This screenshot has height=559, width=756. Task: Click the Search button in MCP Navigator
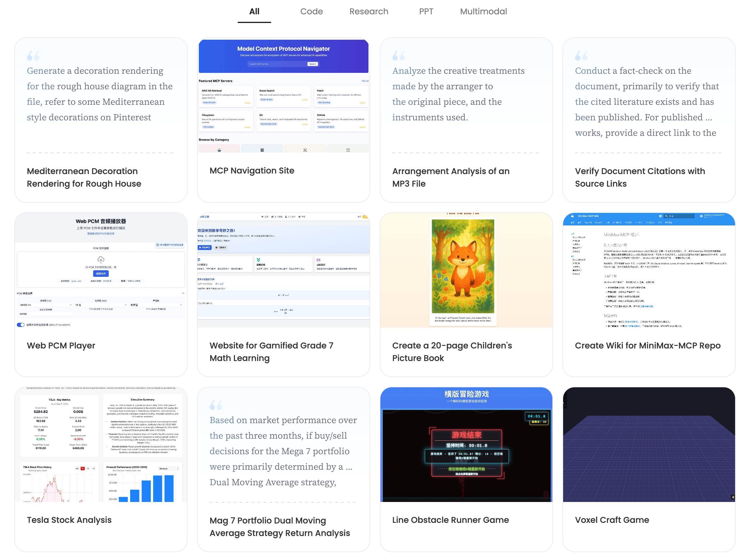click(312, 64)
